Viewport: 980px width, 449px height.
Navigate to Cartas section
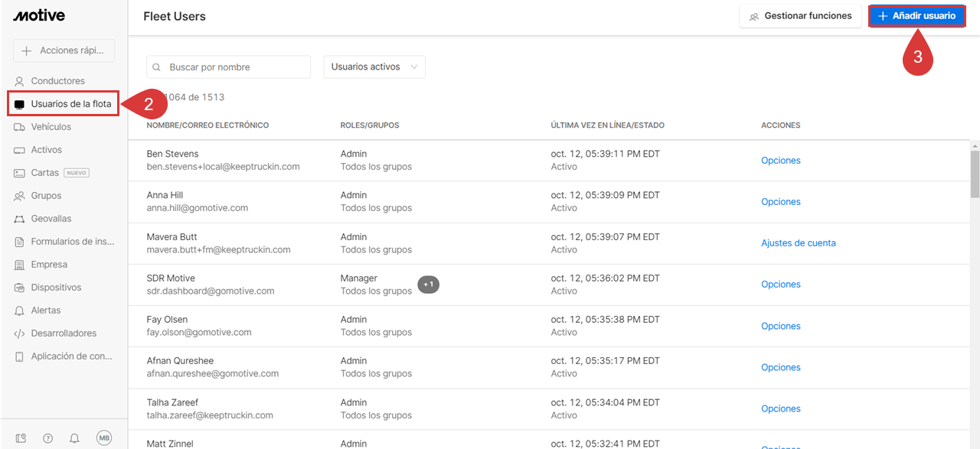point(44,173)
